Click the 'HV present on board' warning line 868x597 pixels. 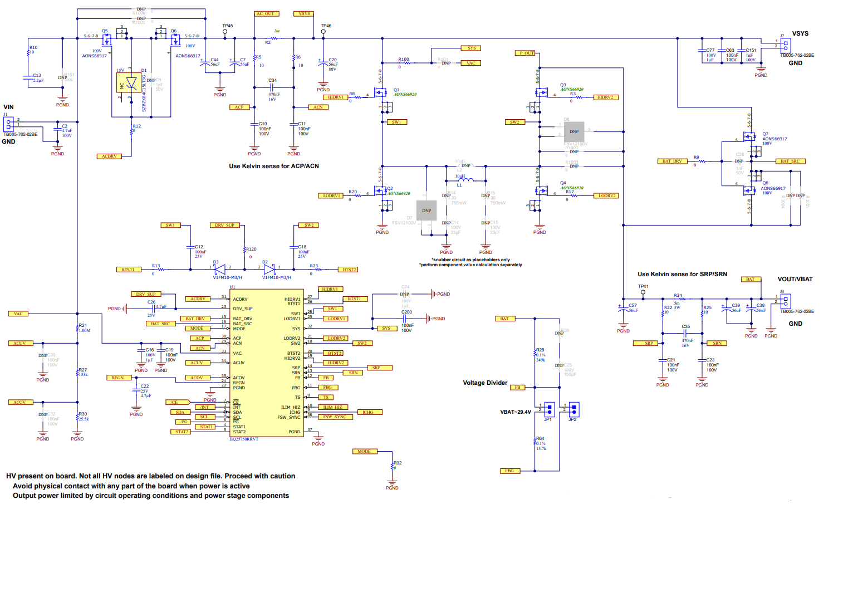pos(151,476)
